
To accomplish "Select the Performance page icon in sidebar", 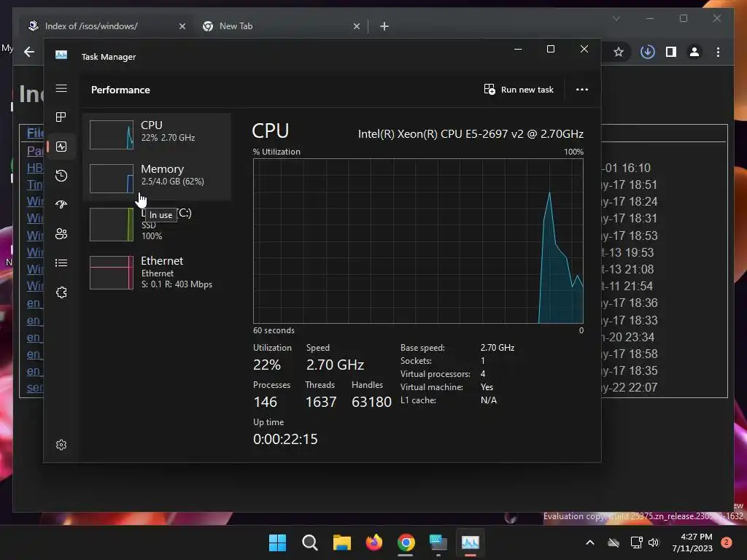I will [x=61, y=147].
